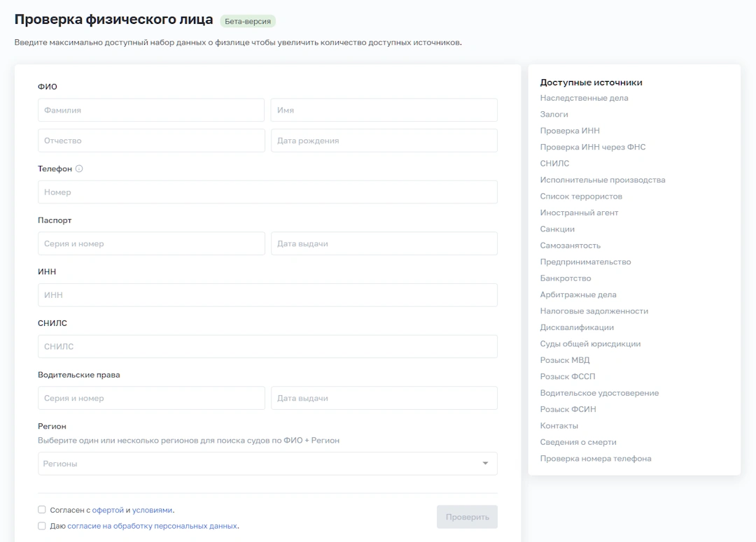Focus the passport Серия и номер field
The width and height of the screenshot is (756, 542).
point(151,244)
